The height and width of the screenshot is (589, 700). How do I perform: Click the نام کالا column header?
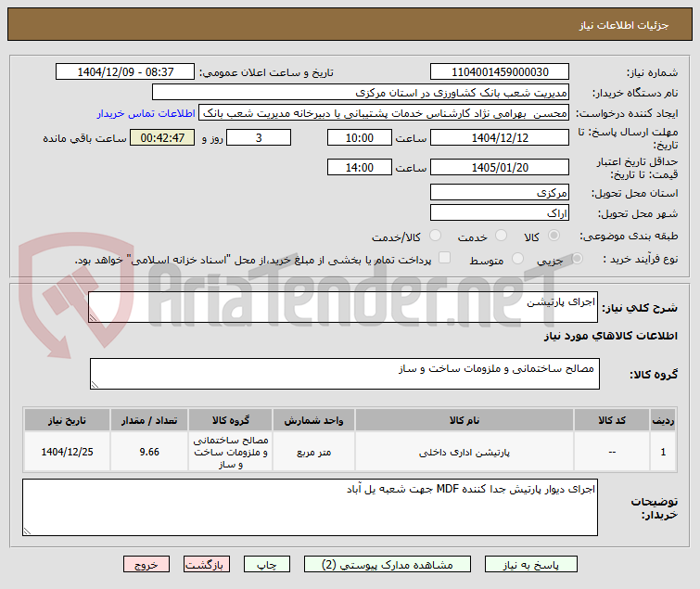465,420
